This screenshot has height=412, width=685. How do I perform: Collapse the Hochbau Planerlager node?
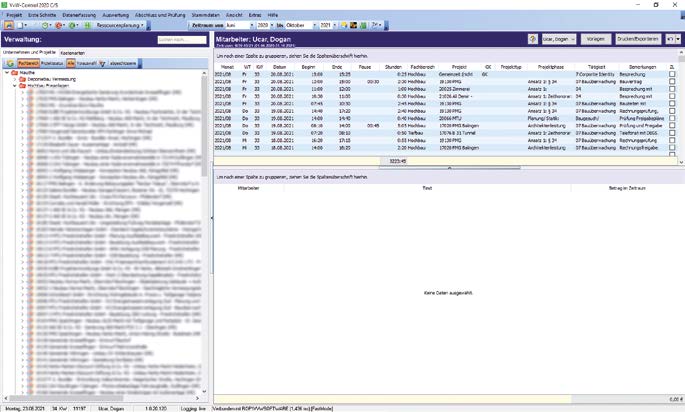pyautogui.click(x=15, y=86)
